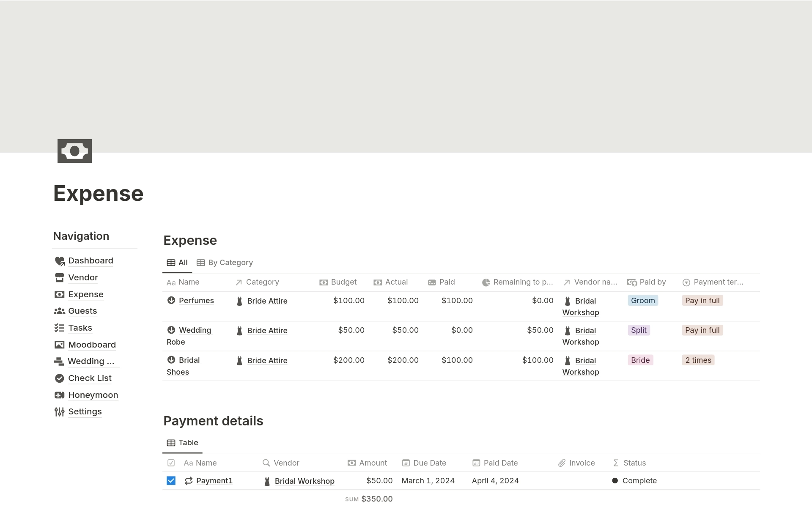812x507 pixels.
Task: Click the Wedding timeline icon in navigation
Action: point(59,362)
